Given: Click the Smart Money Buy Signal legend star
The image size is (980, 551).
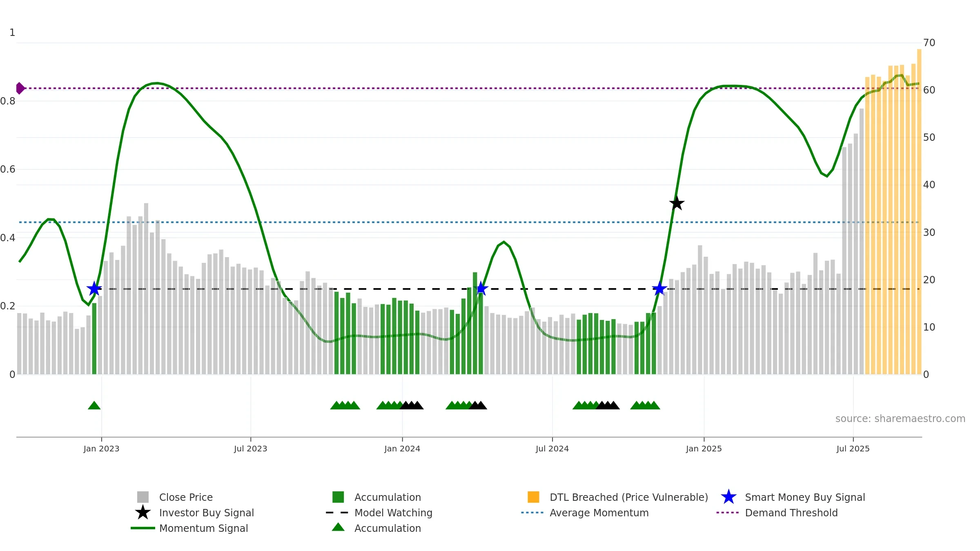Looking at the screenshot, I should point(728,497).
